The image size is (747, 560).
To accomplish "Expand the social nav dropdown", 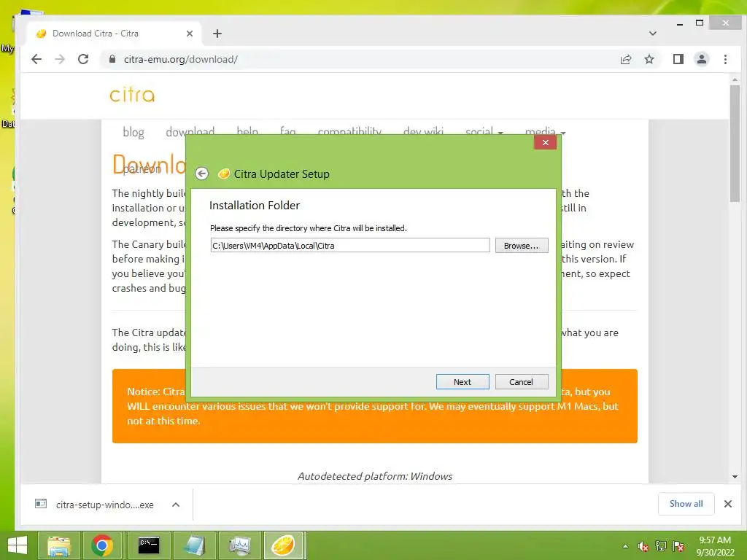I will 484,132.
